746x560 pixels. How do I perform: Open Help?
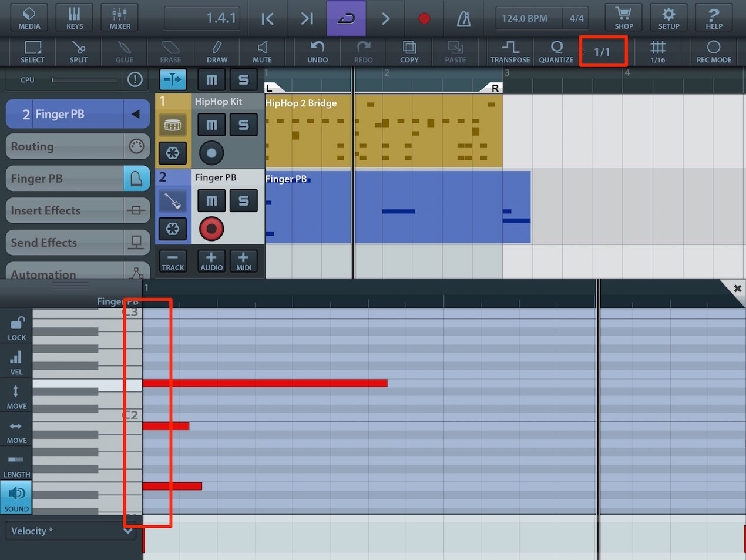(714, 18)
